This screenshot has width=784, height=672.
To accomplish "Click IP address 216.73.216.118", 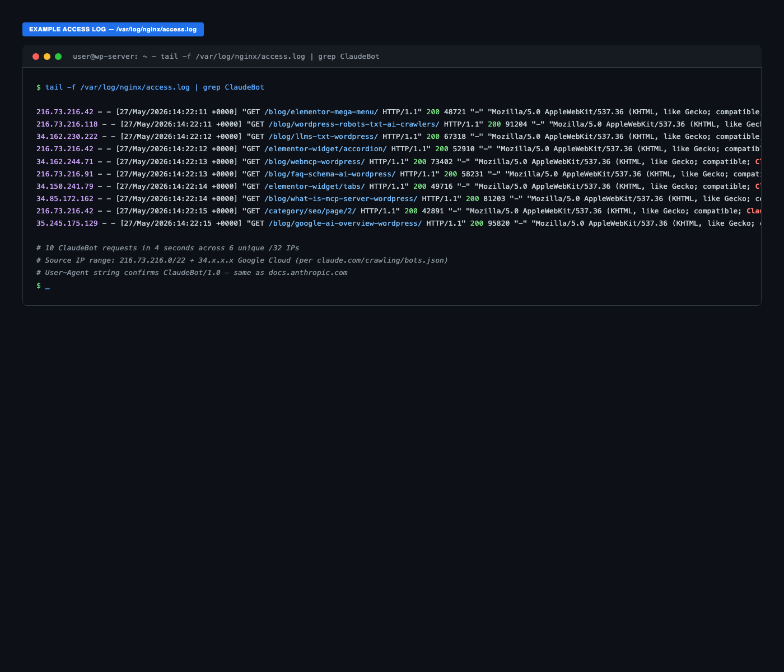I will coord(67,124).
